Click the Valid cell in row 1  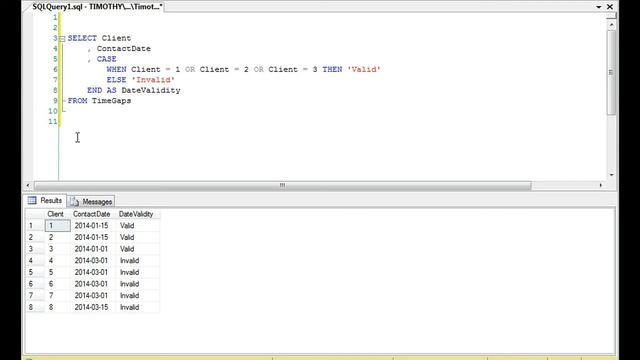tap(138, 225)
